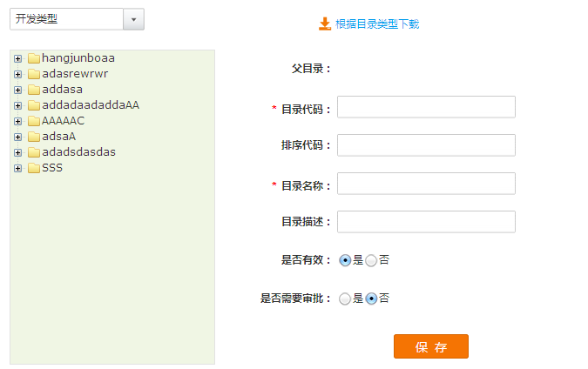The width and height of the screenshot is (588, 369).
Task: Select the adadsdasdas tree label
Action: point(78,152)
